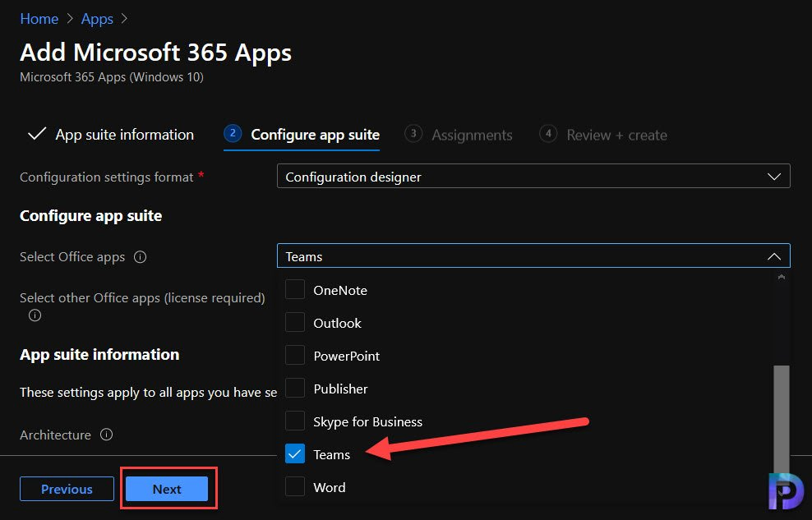Viewport: 812px width, 520px height.
Task: Click the Outlook label in the list
Action: coord(337,323)
